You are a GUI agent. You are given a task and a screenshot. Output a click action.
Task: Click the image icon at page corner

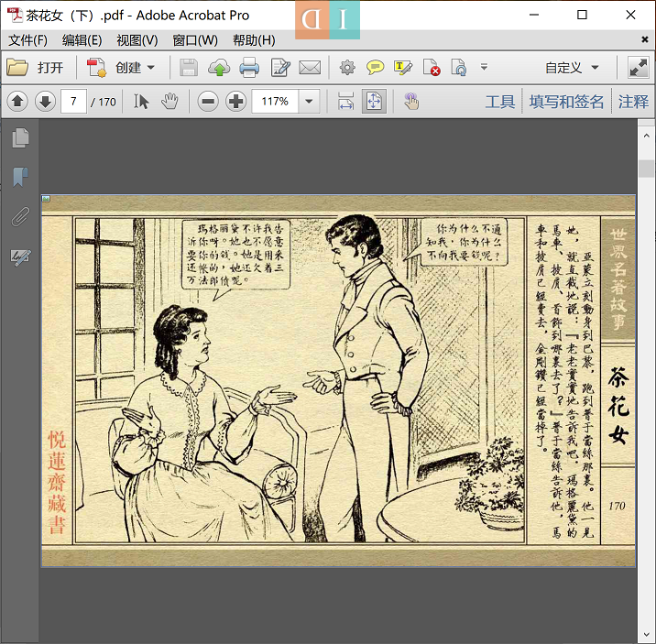tap(46, 199)
